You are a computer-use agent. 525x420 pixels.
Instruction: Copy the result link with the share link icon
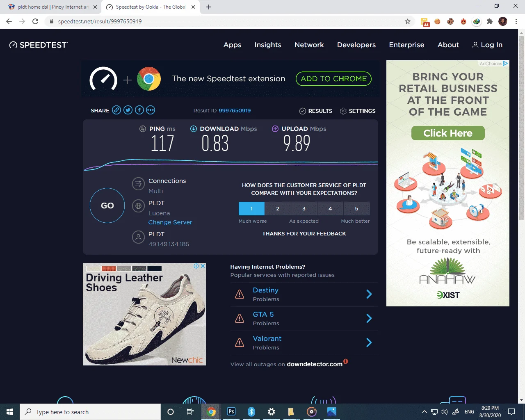[x=116, y=110]
